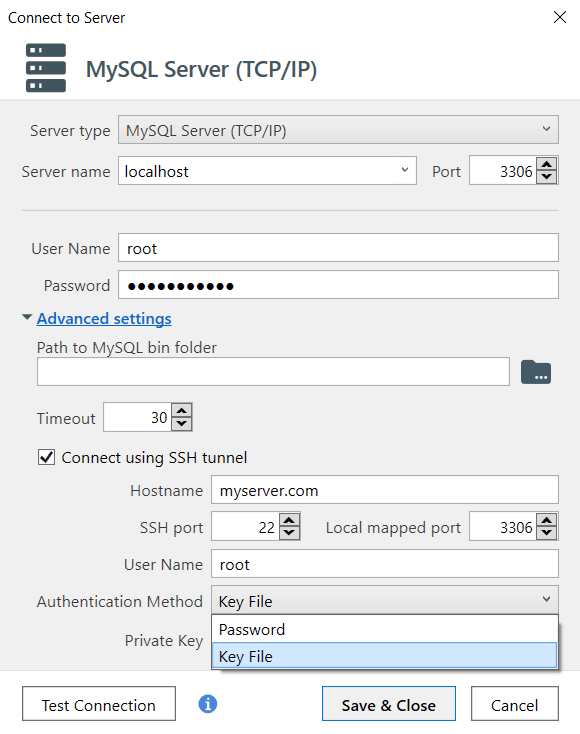Viewport: 580px width, 734px height.
Task: Click Save & Close button
Action: (x=389, y=704)
